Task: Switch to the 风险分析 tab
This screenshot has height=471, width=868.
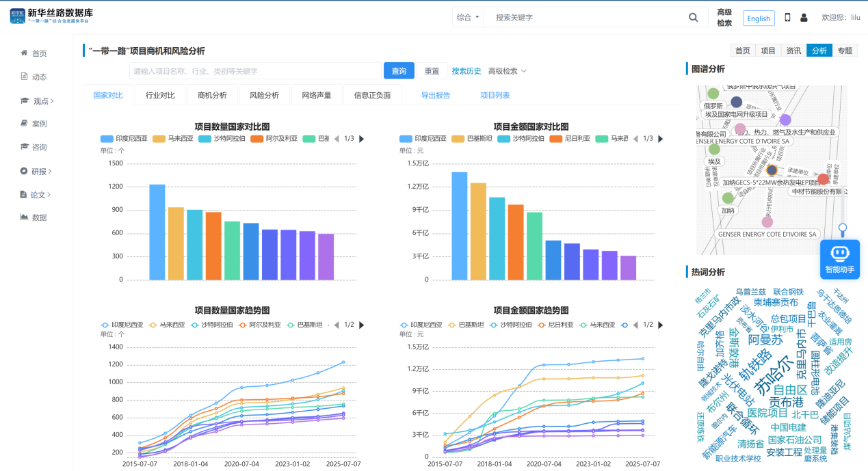Action: 264,96
